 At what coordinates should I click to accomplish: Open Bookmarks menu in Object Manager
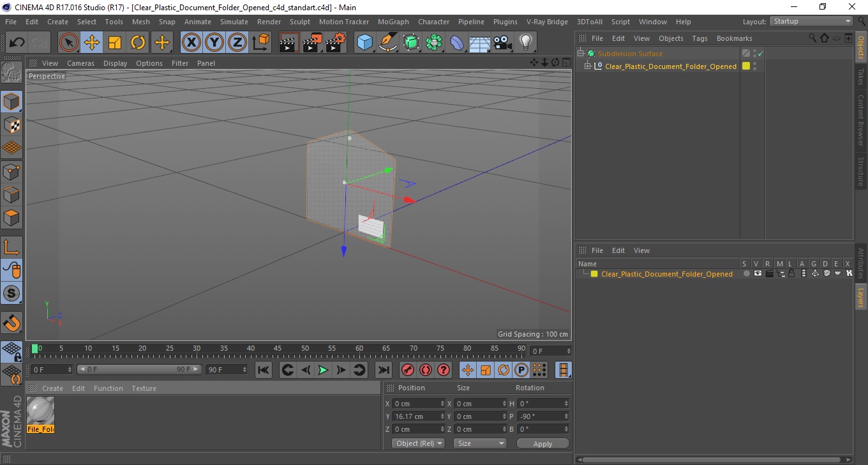(734, 38)
